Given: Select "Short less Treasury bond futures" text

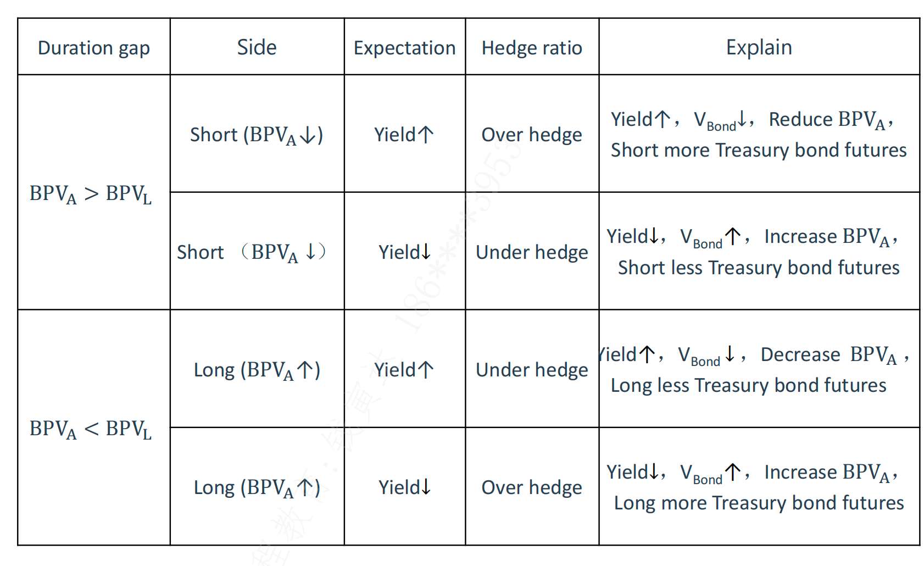Looking at the screenshot, I should (x=759, y=268).
